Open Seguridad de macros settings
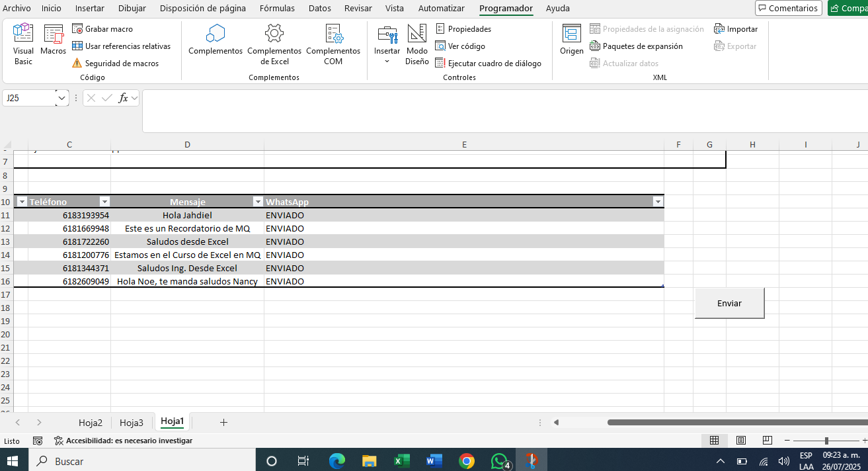 tap(115, 64)
